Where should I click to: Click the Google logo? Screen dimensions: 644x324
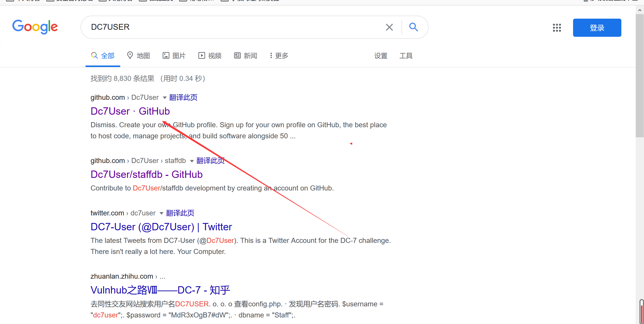coord(35,27)
